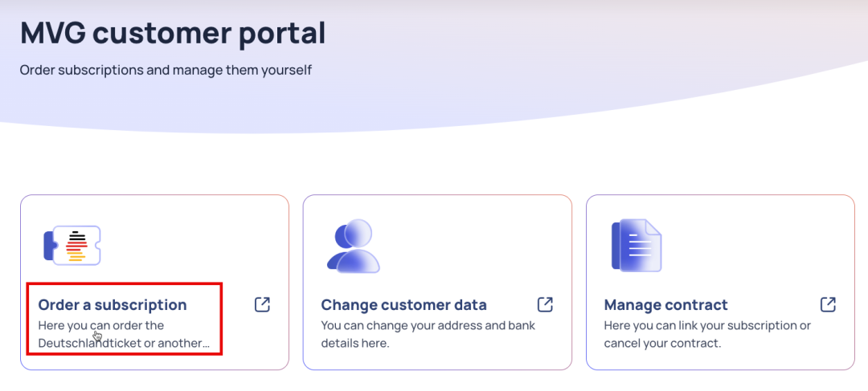Open the 'Manage contract' title link
The width and height of the screenshot is (868, 391).
point(666,305)
